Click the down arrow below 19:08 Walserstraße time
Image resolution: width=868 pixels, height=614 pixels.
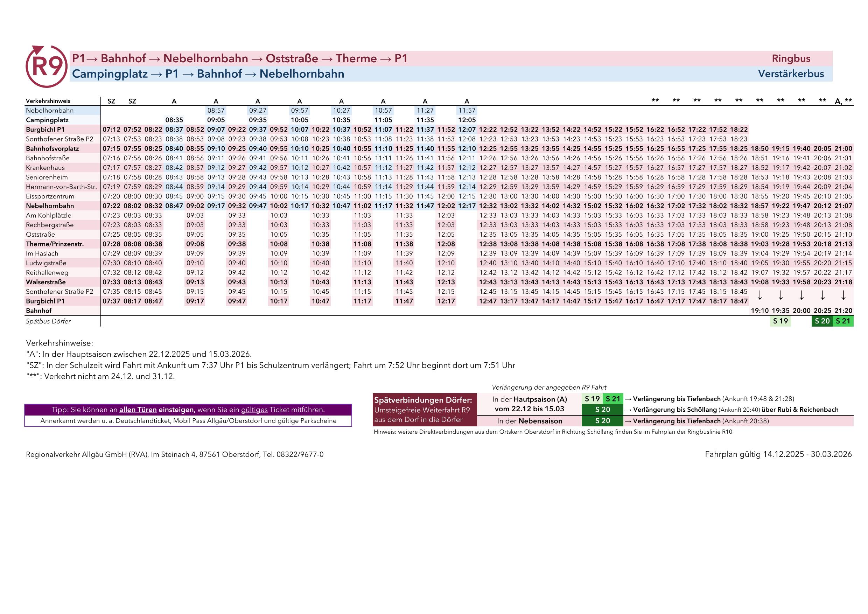[759, 296]
